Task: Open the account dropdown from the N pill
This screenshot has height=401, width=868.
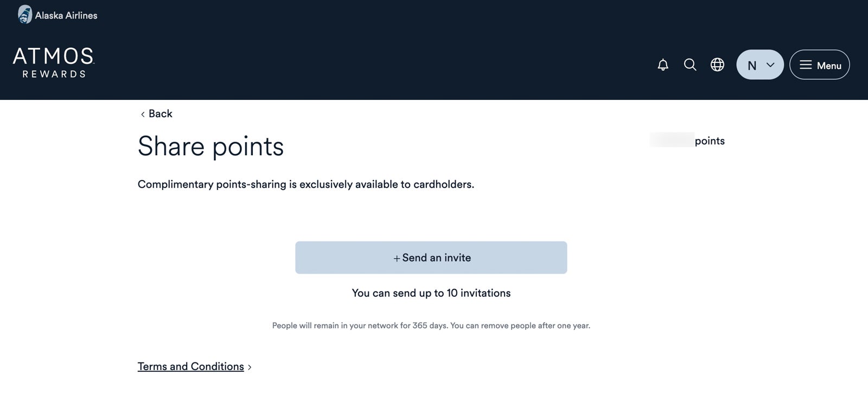Action: click(759, 65)
